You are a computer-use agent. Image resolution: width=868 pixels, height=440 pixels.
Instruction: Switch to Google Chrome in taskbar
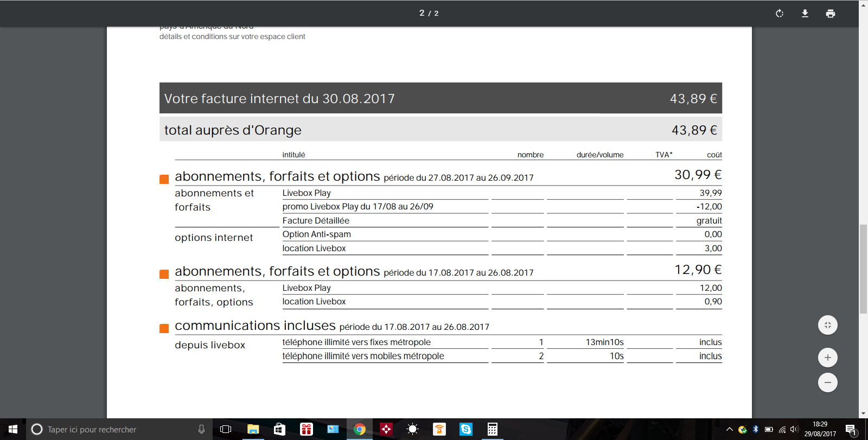click(x=359, y=429)
